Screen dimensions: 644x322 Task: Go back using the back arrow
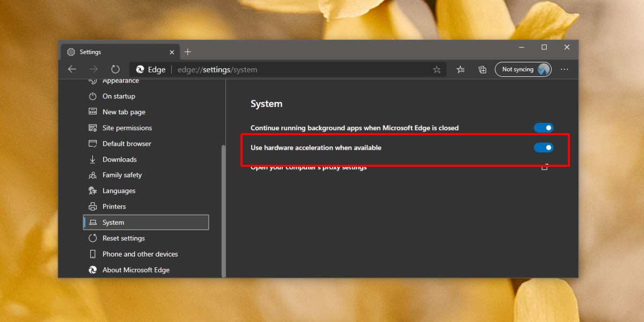72,69
